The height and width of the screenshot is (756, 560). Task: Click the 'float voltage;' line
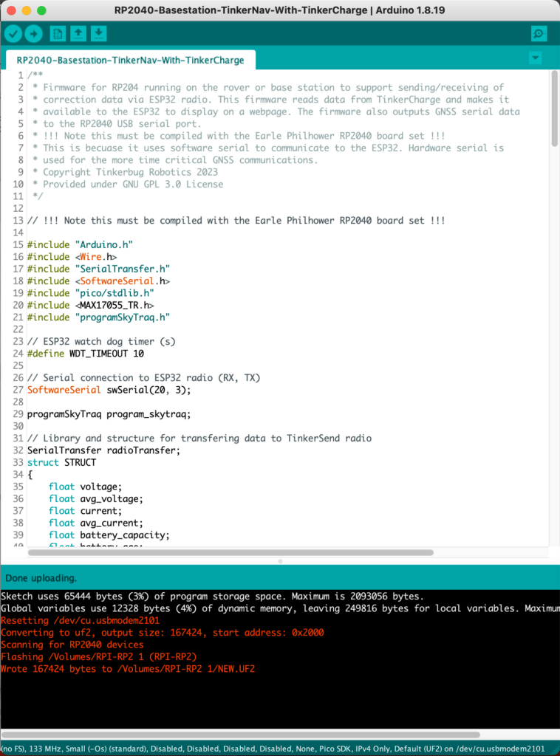coord(86,487)
